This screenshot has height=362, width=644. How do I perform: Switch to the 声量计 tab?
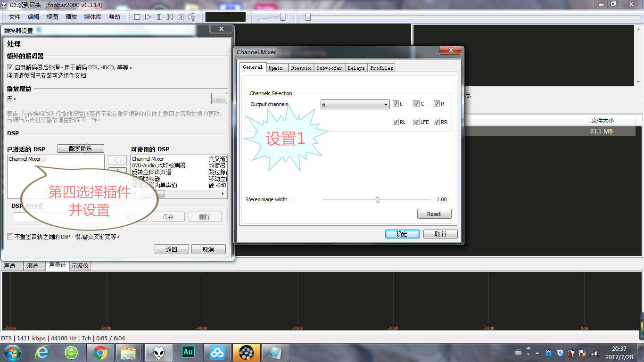pyautogui.click(x=58, y=265)
